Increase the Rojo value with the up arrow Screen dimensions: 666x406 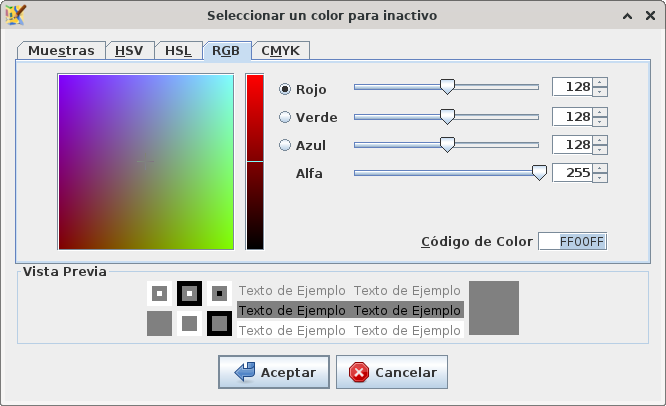(x=600, y=82)
